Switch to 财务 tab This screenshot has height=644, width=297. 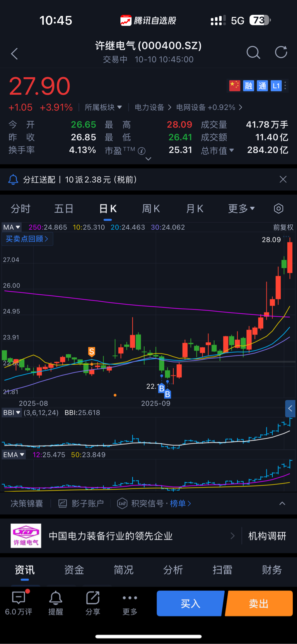pyautogui.click(x=272, y=570)
